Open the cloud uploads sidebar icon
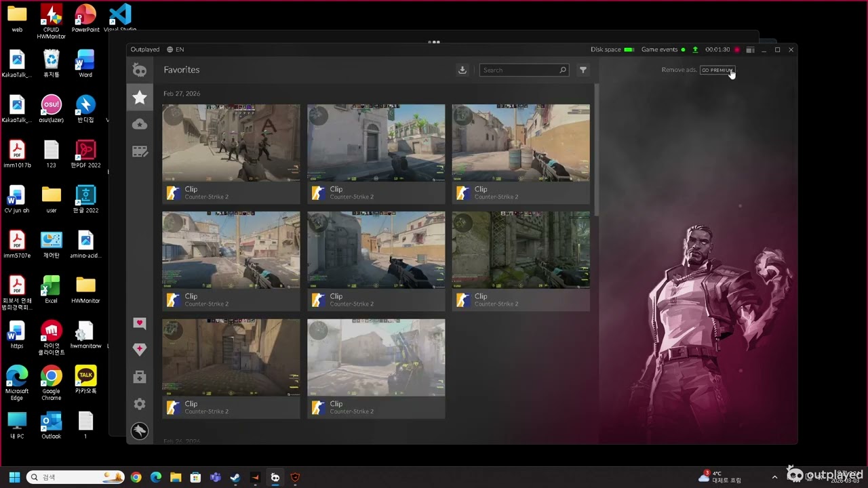The width and height of the screenshot is (868, 488). click(x=140, y=124)
